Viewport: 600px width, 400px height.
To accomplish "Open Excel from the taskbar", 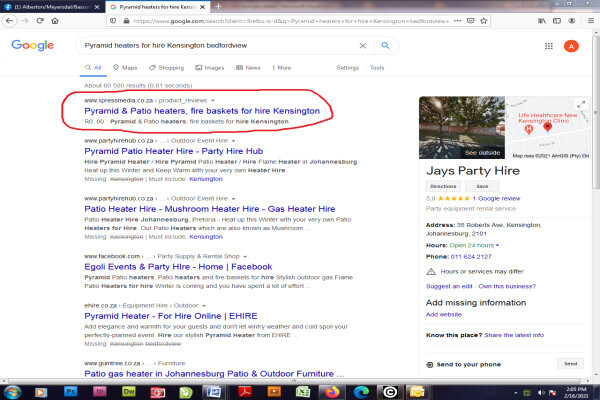I will point(303,392).
